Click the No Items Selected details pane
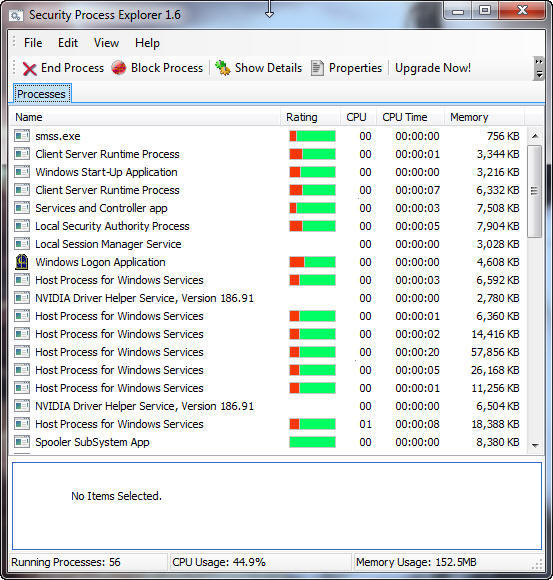 tap(277, 506)
